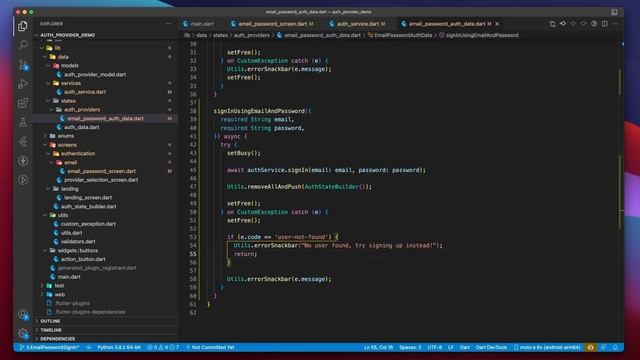Click the circled play icon in activity bar
The image size is (640, 360).
[23, 180]
